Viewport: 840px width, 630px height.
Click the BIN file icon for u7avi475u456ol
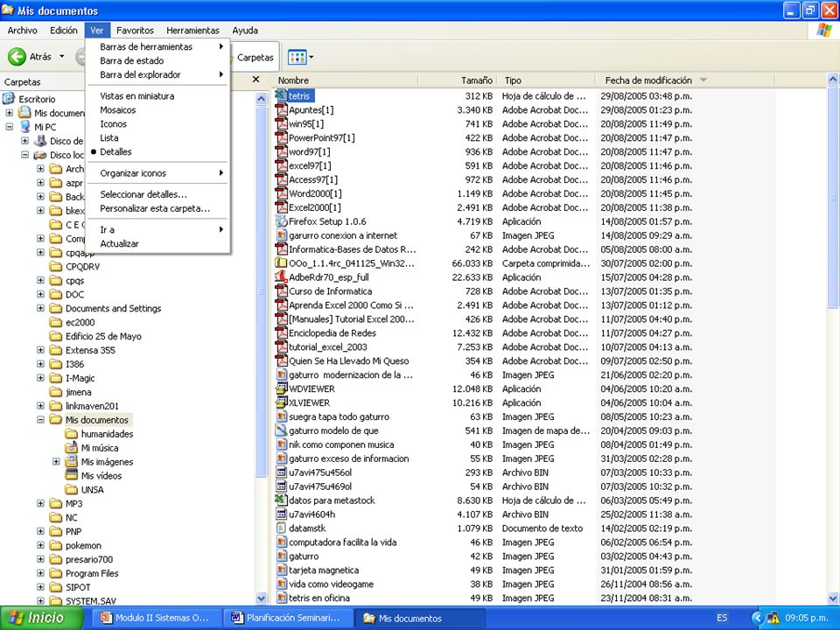pyautogui.click(x=281, y=472)
